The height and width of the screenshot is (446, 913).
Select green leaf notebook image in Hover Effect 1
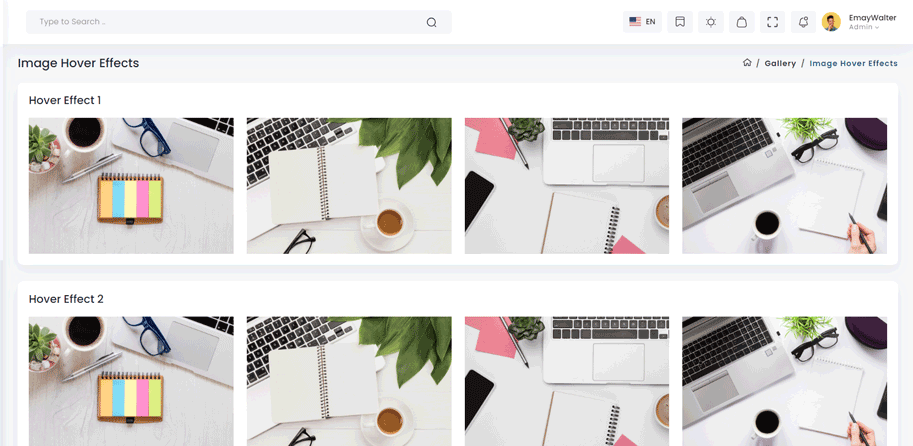pyautogui.click(x=349, y=186)
